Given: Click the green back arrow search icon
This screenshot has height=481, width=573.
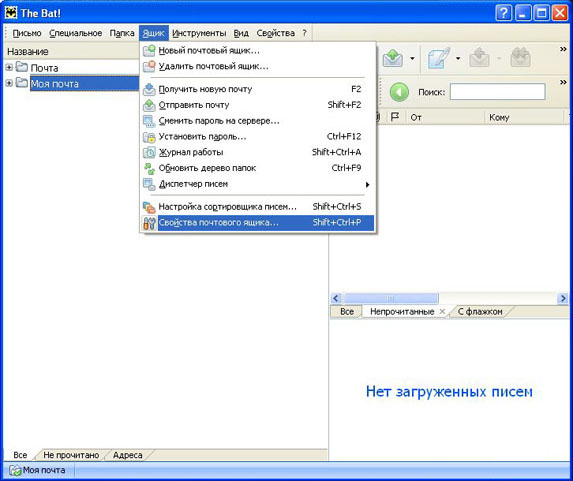Looking at the screenshot, I should tap(399, 92).
